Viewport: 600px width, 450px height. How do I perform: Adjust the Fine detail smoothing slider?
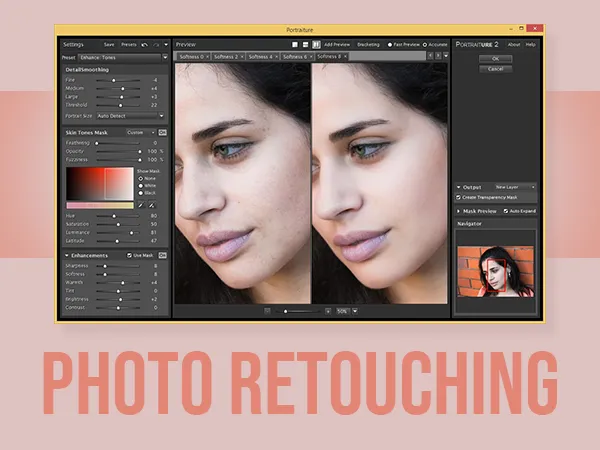coord(118,80)
